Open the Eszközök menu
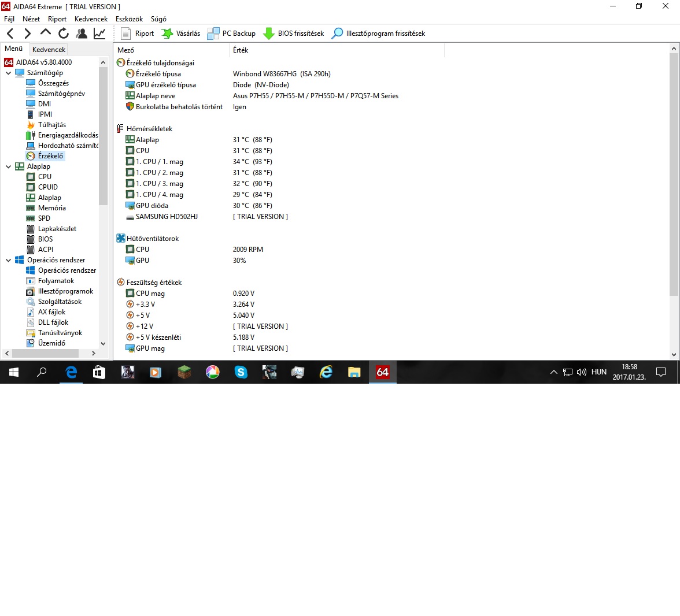Screen dimensions: 680x616 pos(130,19)
